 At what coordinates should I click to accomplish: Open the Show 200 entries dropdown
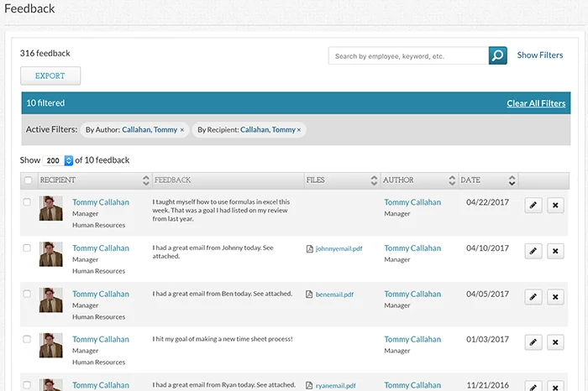(58, 160)
